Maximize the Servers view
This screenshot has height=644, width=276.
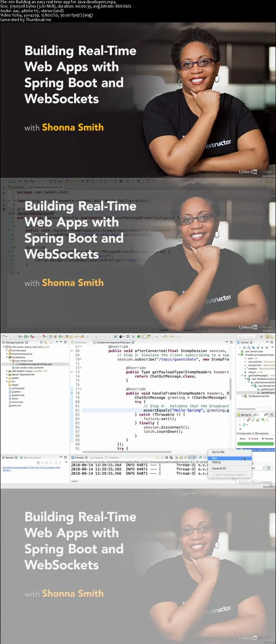click(x=65, y=457)
